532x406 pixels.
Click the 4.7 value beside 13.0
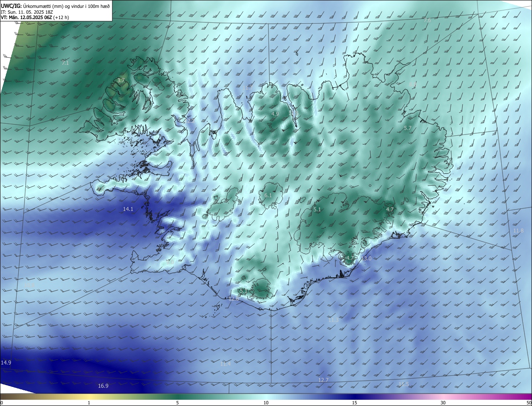click(x=350, y=258)
